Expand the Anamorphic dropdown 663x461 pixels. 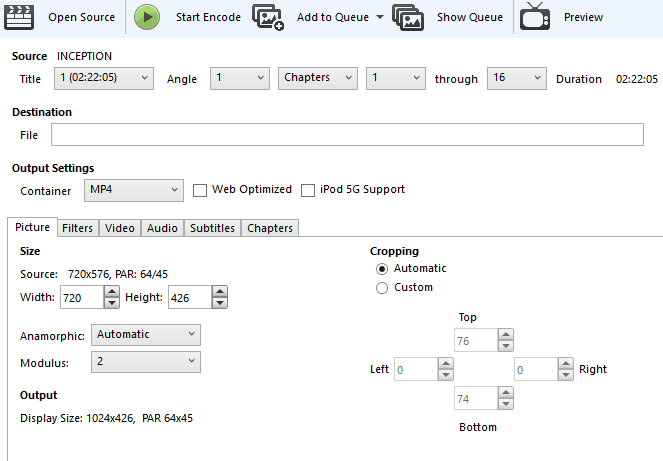[x=145, y=335]
